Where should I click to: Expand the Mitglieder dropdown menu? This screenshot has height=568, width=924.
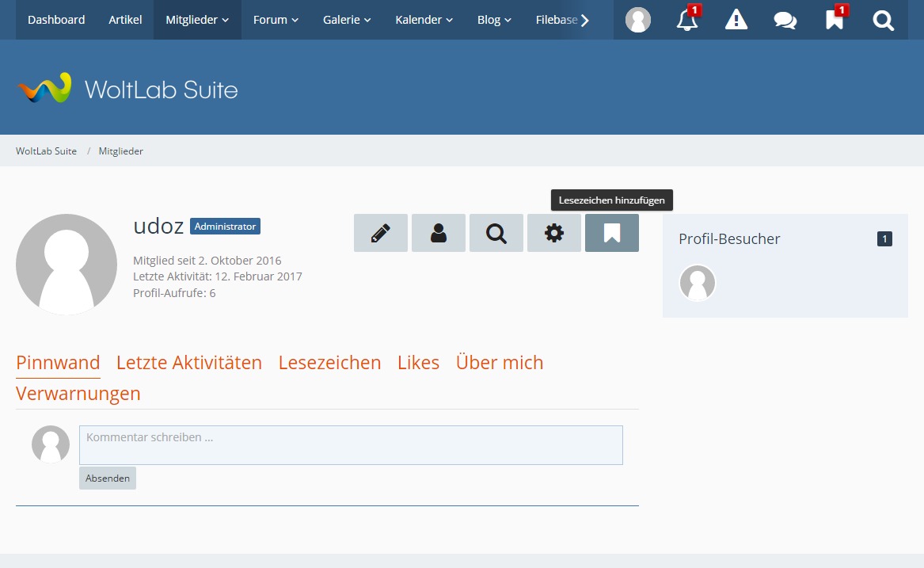[x=197, y=20]
